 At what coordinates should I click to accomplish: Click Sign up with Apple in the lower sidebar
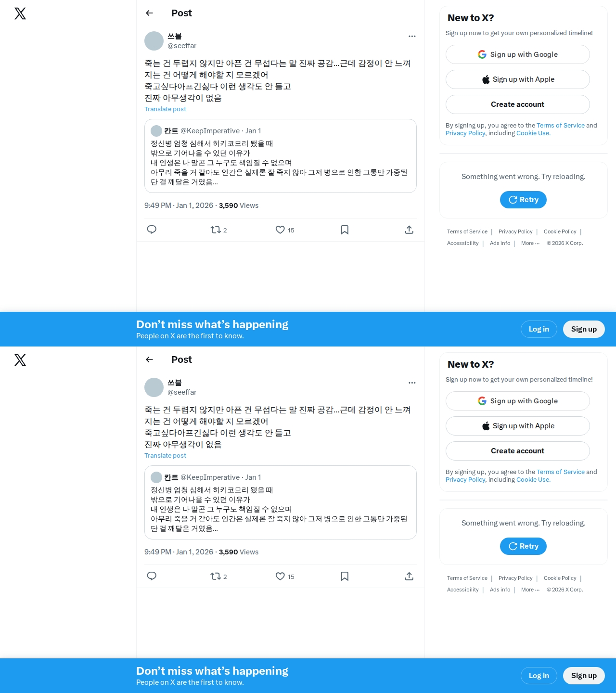[518, 426]
